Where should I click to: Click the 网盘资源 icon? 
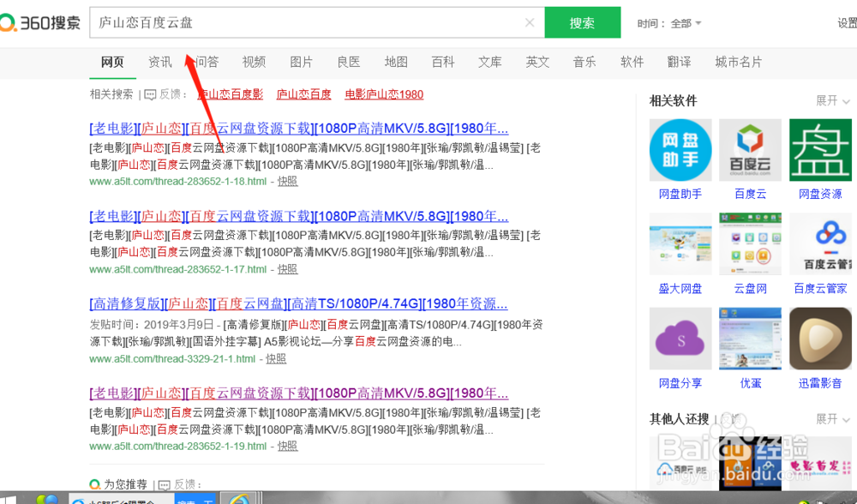819,151
